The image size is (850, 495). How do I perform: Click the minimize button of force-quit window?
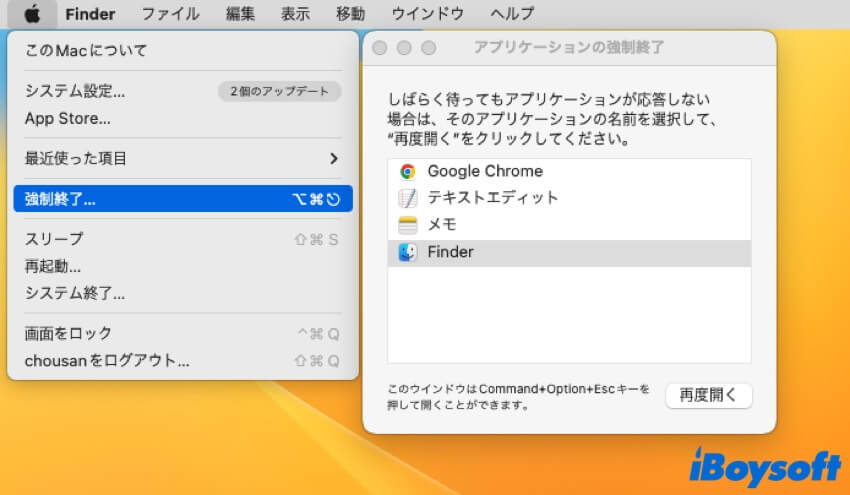[404, 48]
